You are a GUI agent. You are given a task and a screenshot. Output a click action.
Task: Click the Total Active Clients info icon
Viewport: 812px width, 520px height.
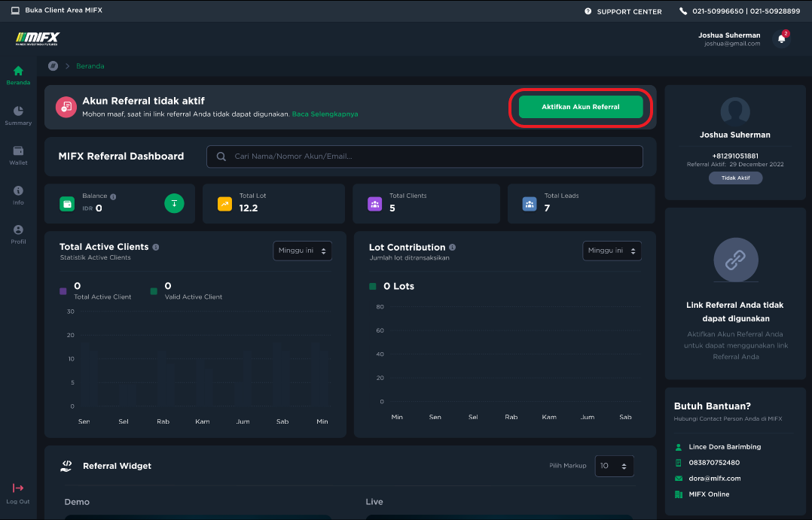(x=155, y=248)
